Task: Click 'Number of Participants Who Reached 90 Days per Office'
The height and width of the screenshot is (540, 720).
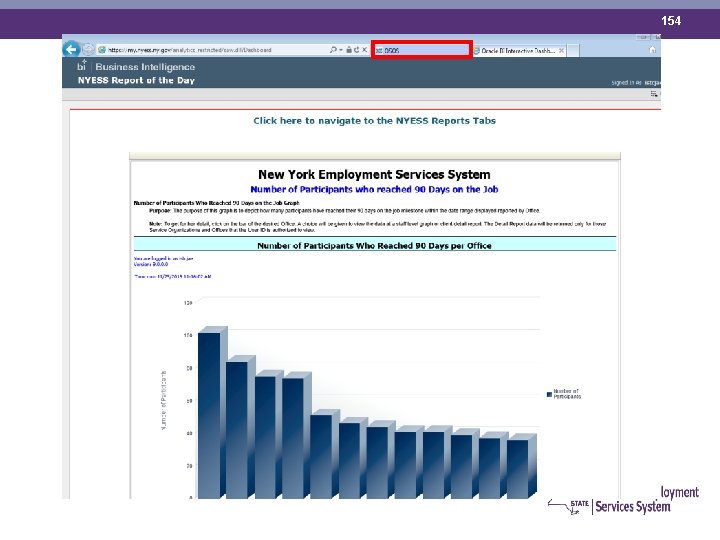Action: point(374,246)
